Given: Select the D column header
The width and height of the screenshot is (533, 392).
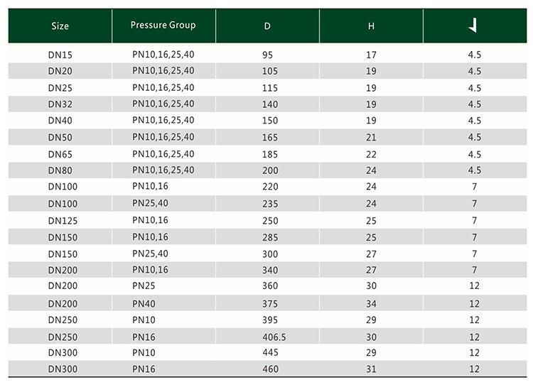Looking at the screenshot, I should 267,26.
